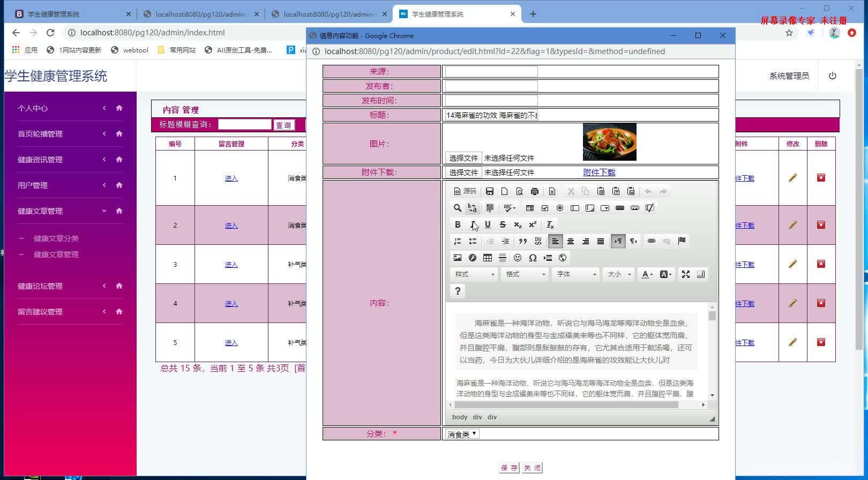Click the editor's save disk icon

coord(490,191)
